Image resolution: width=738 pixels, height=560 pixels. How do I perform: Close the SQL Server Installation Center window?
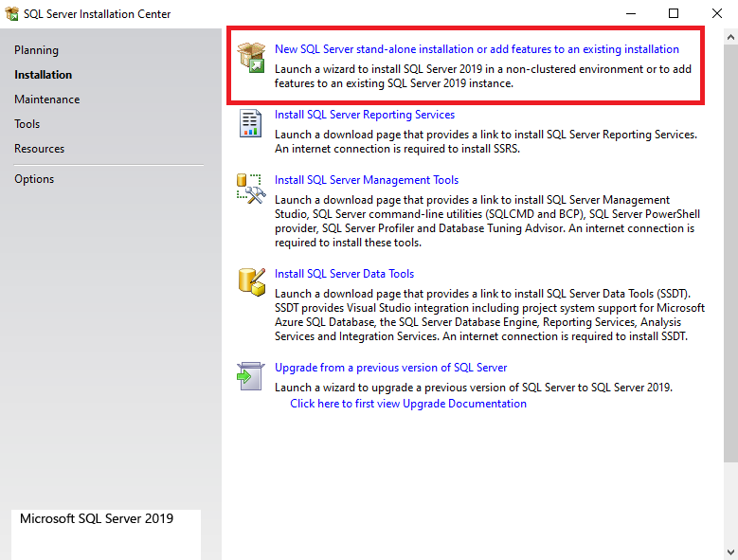716,13
